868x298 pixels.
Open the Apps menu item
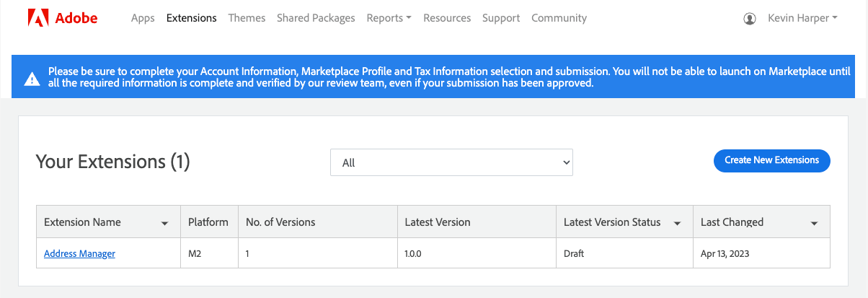143,18
